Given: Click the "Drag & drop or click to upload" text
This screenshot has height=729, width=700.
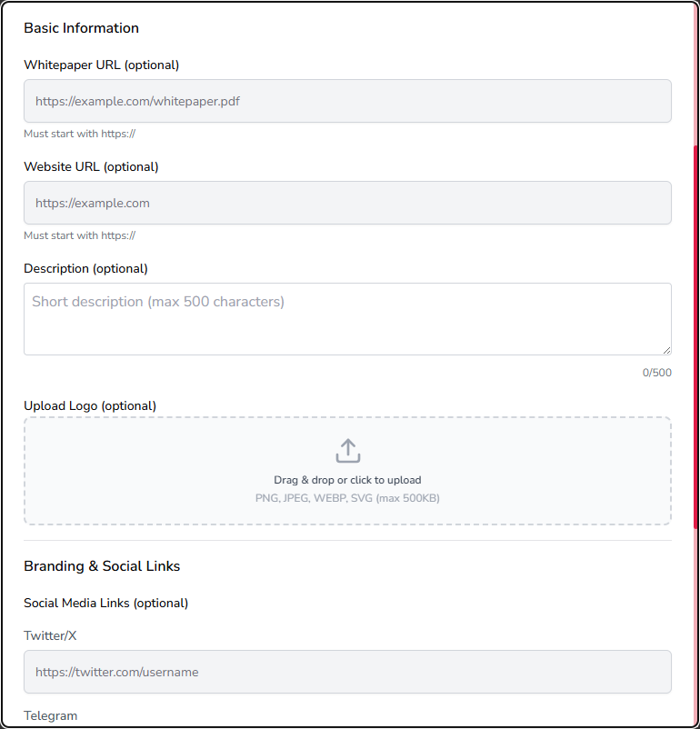Looking at the screenshot, I should [x=347, y=480].
